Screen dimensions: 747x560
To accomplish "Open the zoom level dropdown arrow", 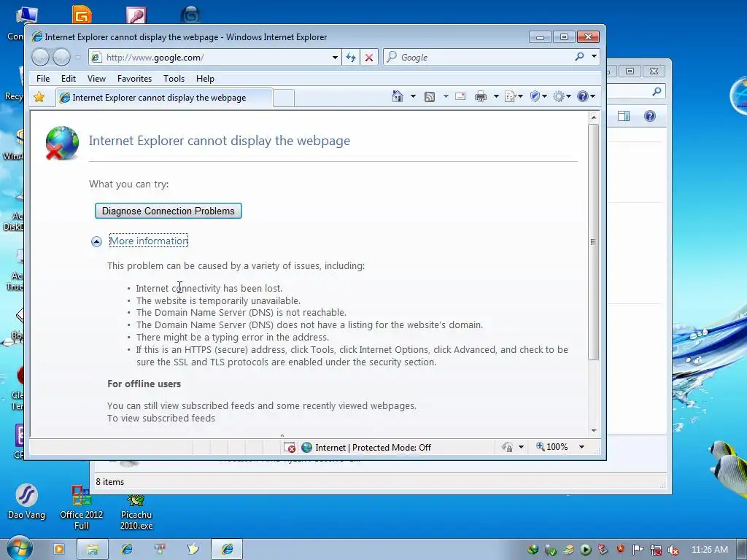I will click(x=581, y=447).
